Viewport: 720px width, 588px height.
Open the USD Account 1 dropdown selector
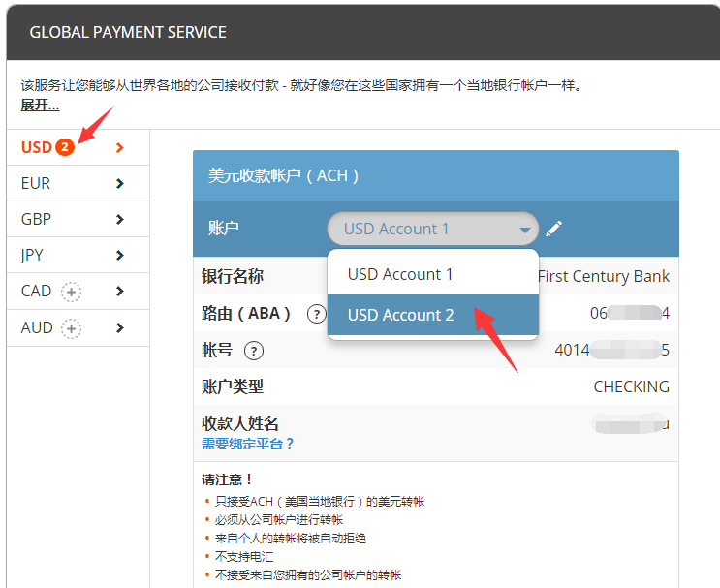pos(432,229)
